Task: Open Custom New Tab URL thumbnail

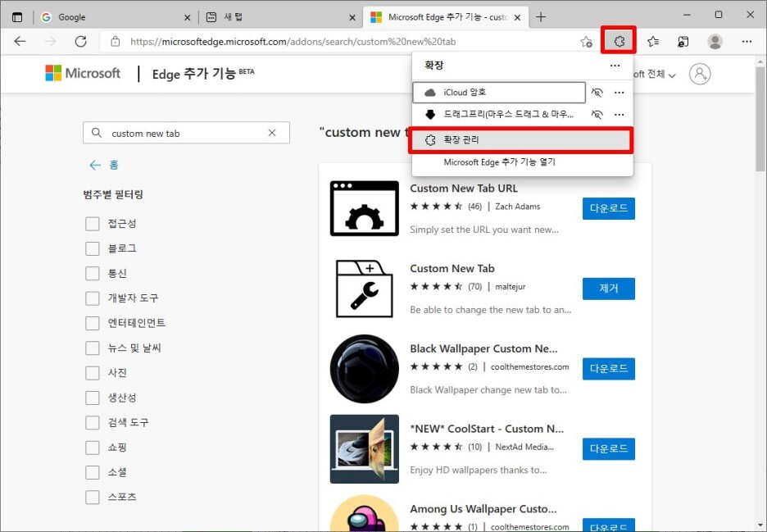Action: tap(365, 208)
